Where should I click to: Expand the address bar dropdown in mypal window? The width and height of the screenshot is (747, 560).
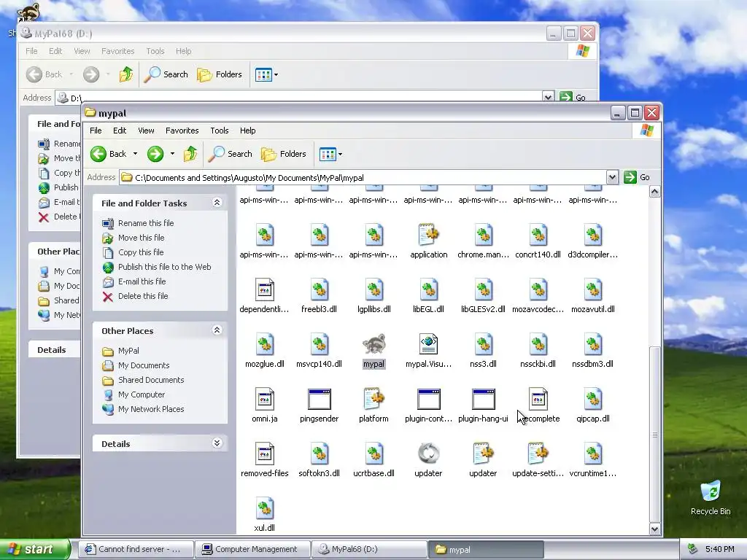coord(612,178)
